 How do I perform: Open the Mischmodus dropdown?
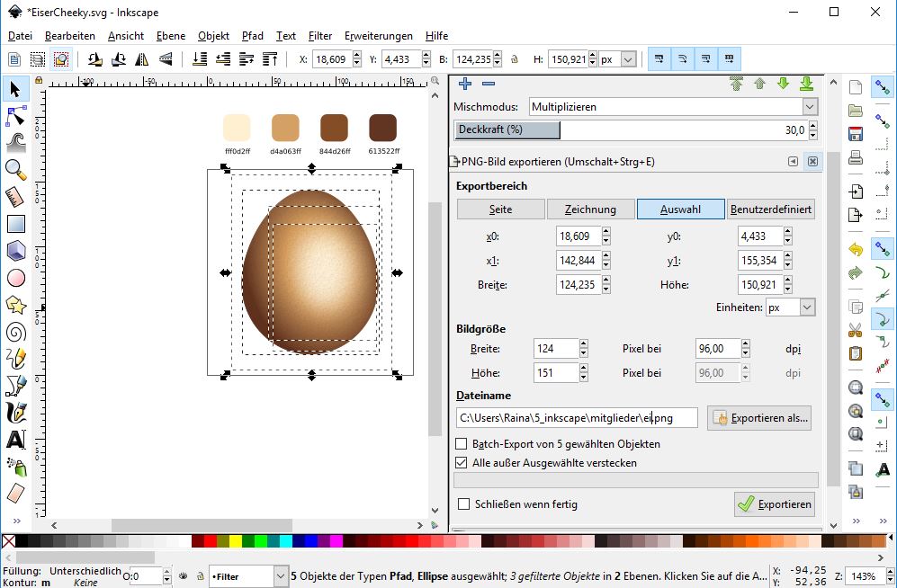click(x=673, y=107)
